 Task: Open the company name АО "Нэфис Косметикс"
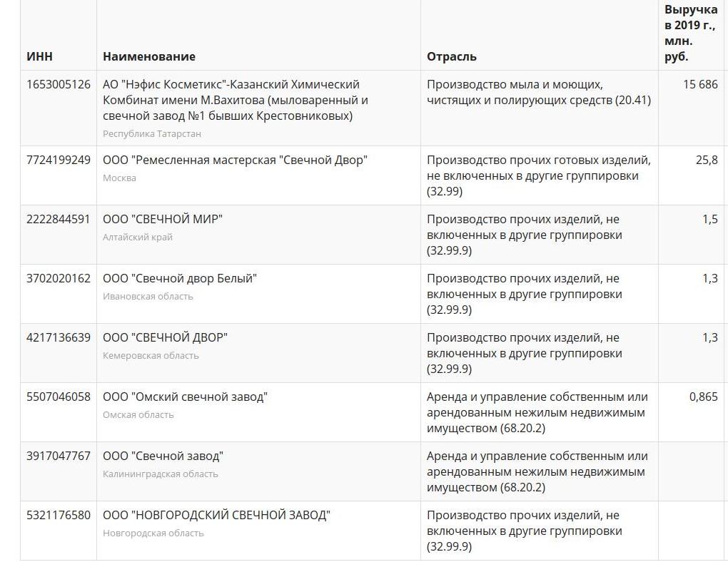pyautogui.click(x=236, y=100)
